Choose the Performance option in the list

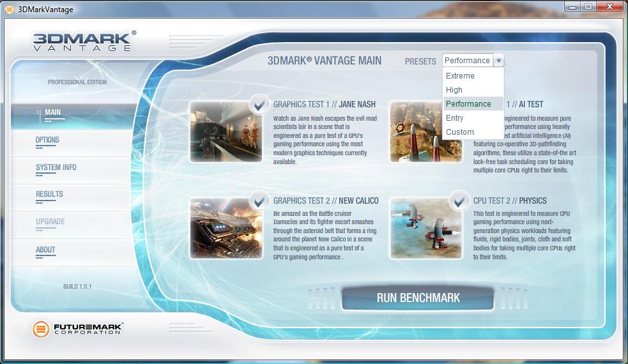[x=473, y=103]
